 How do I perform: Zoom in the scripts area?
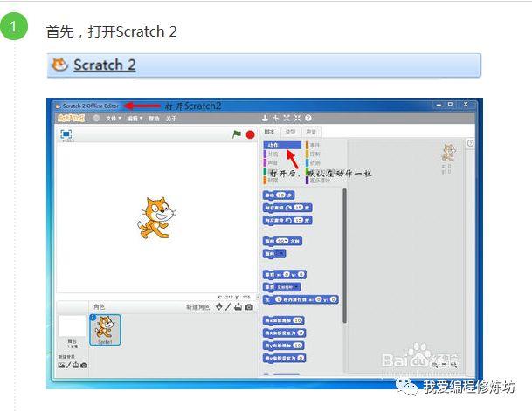click(453, 365)
